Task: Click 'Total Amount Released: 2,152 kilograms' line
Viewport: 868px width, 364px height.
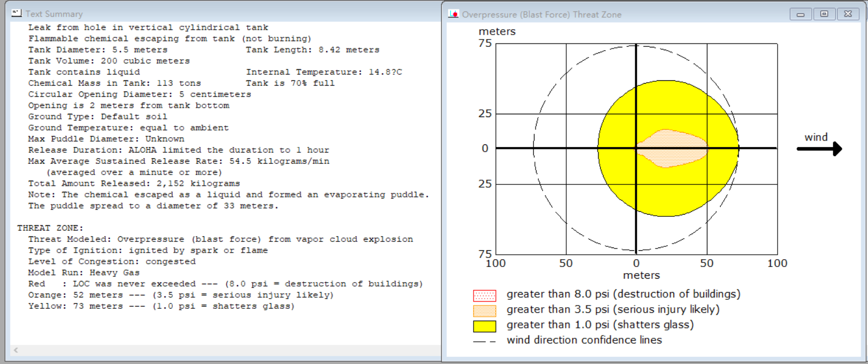Action: click(134, 183)
